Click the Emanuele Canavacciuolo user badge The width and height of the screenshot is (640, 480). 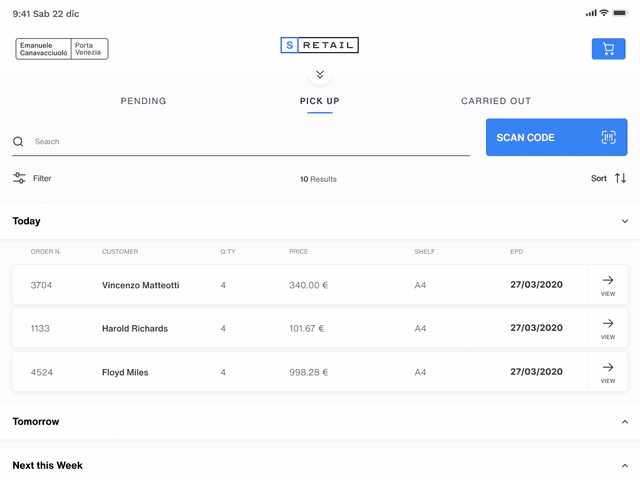click(43, 49)
